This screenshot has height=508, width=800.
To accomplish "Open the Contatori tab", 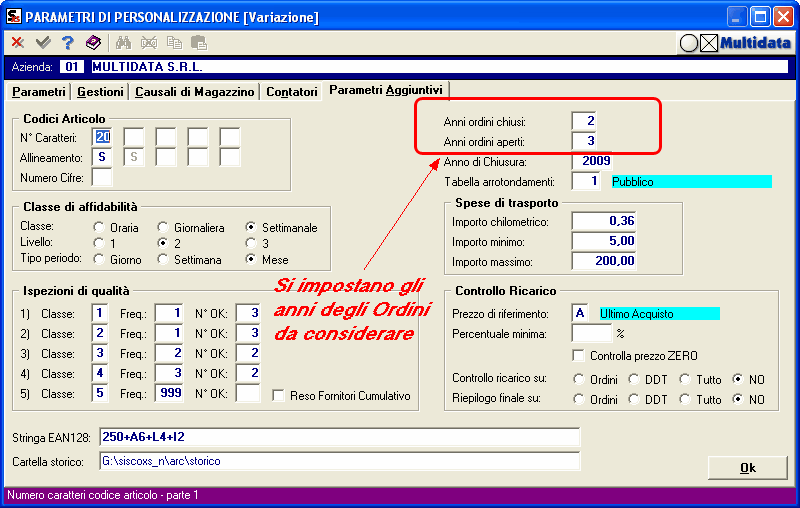I will (x=292, y=92).
